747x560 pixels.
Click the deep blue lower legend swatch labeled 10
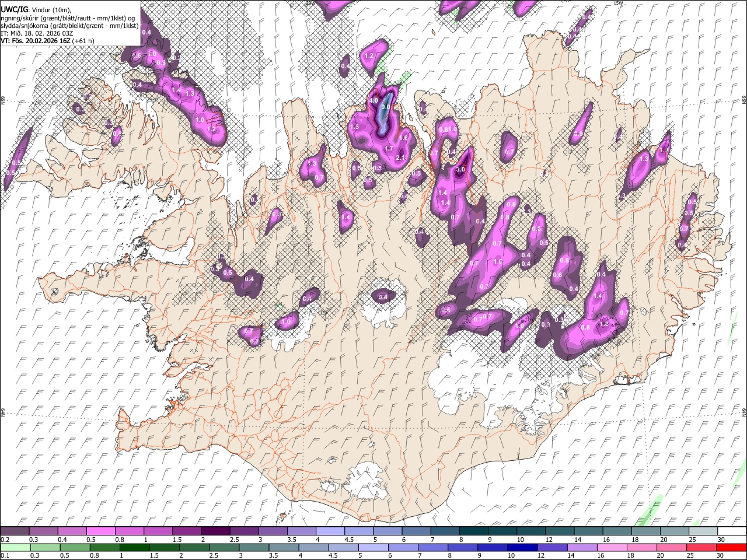pyautogui.click(x=522, y=547)
